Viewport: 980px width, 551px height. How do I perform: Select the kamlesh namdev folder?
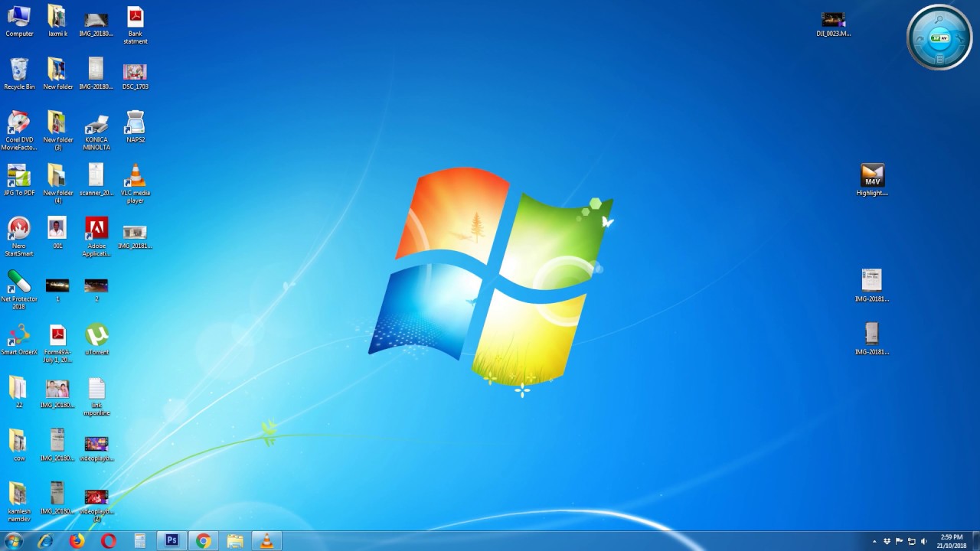19,502
